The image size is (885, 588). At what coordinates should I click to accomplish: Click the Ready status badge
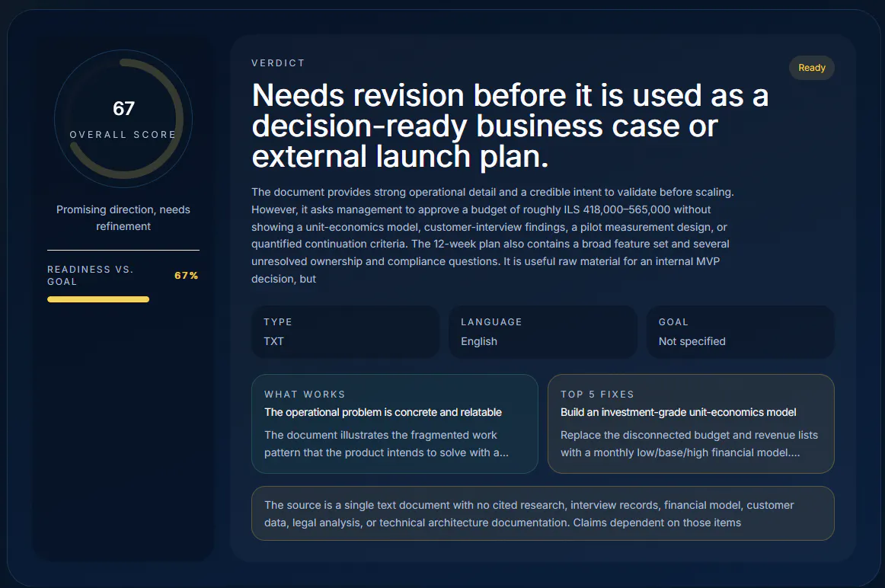click(811, 68)
